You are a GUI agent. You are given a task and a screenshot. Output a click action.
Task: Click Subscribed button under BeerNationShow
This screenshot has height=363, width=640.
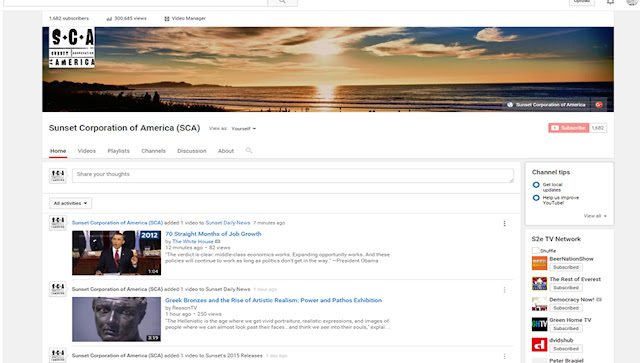(566, 267)
